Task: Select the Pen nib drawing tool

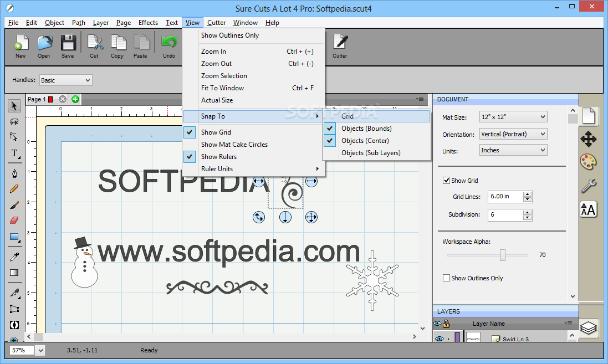Action: (x=14, y=173)
